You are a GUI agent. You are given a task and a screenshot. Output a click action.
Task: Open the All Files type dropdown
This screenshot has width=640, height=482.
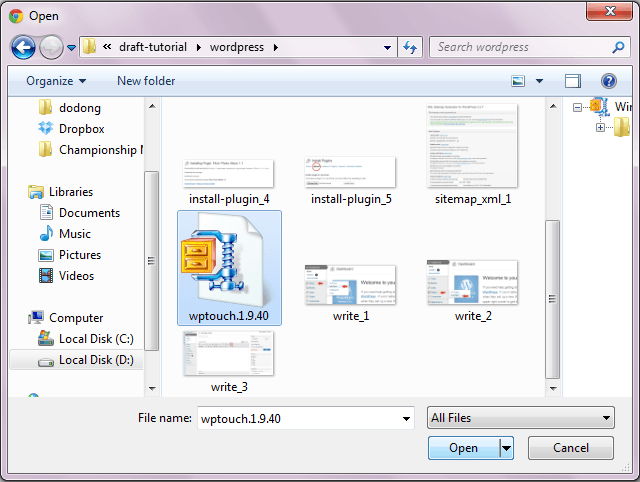(x=520, y=418)
